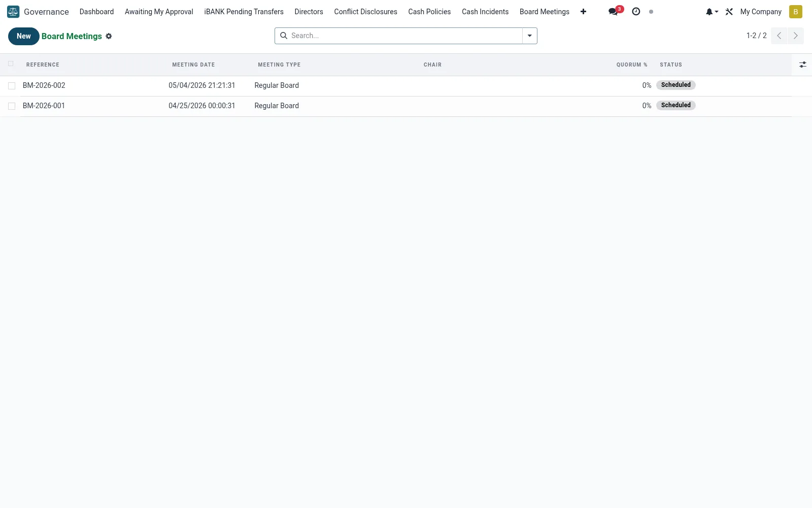This screenshot has width=812, height=508.
Task: Open the debug tools wrench icon
Action: point(729,12)
